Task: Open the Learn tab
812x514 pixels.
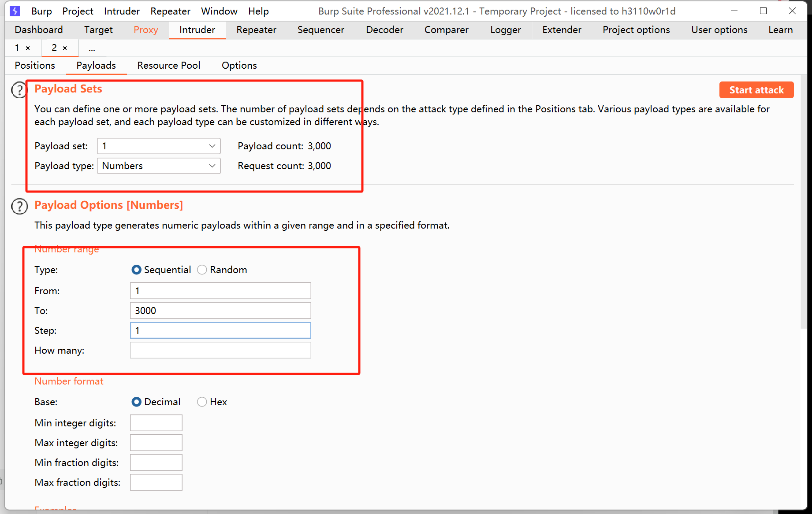Action: [x=780, y=30]
